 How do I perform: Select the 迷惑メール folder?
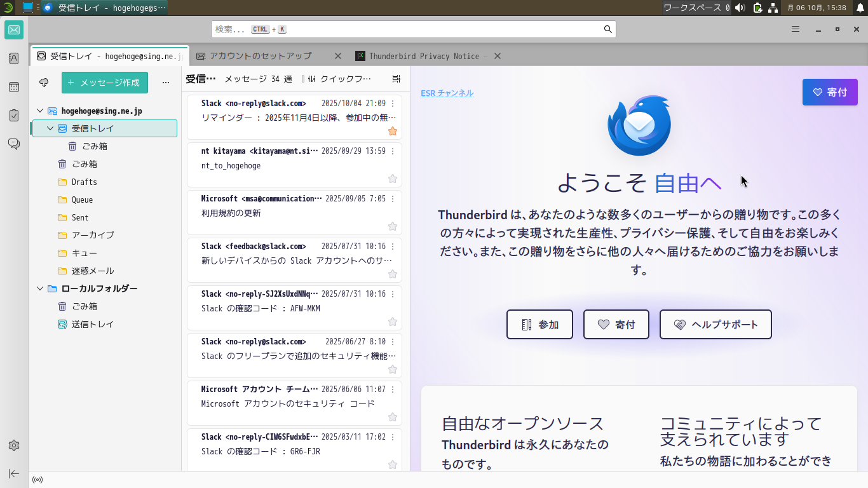(105, 271)
